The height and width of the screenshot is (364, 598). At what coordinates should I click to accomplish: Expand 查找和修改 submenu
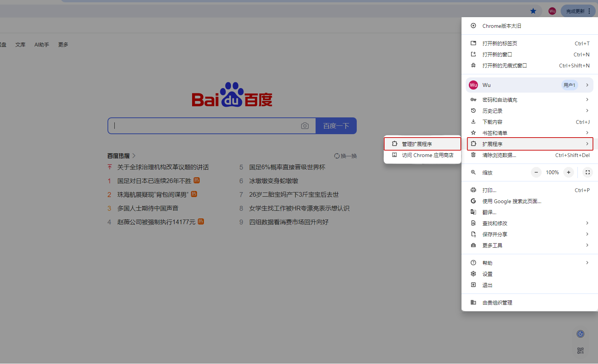tap(530, 223)
